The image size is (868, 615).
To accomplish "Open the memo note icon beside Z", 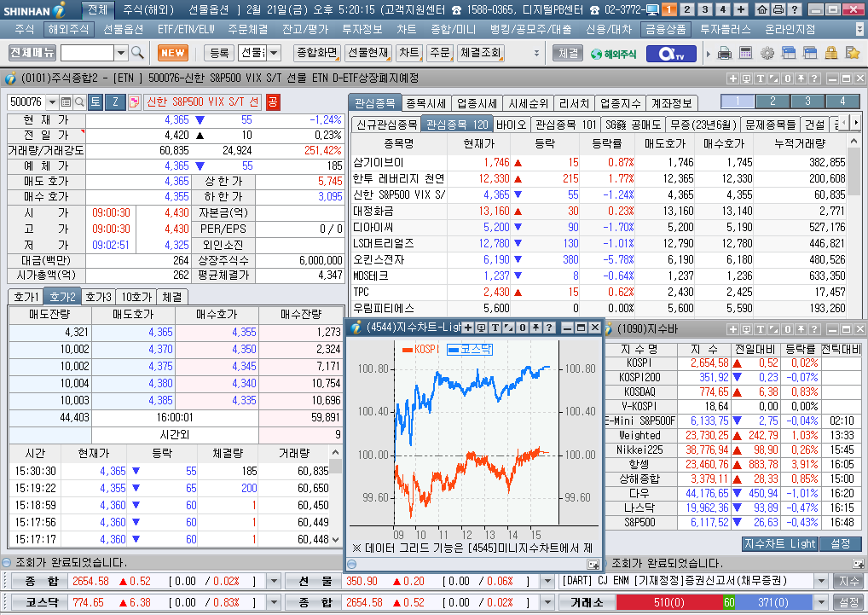I will click(134, 102).
